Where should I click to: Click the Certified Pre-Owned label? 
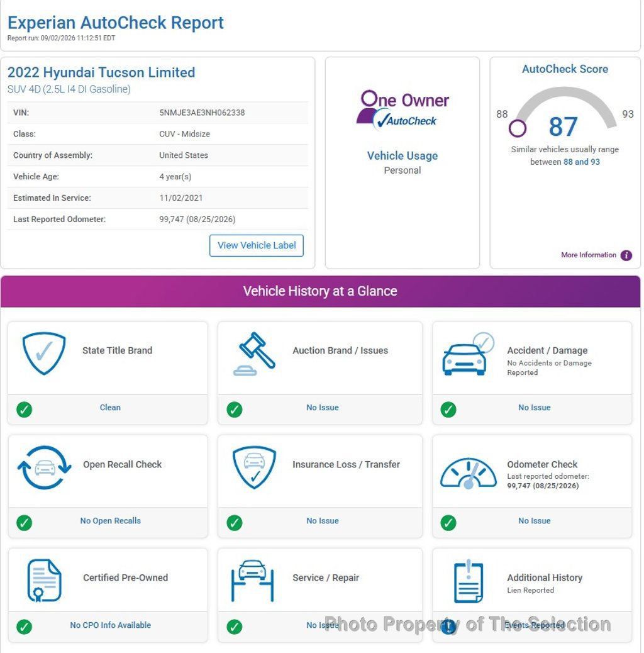[x=125, y=578]
